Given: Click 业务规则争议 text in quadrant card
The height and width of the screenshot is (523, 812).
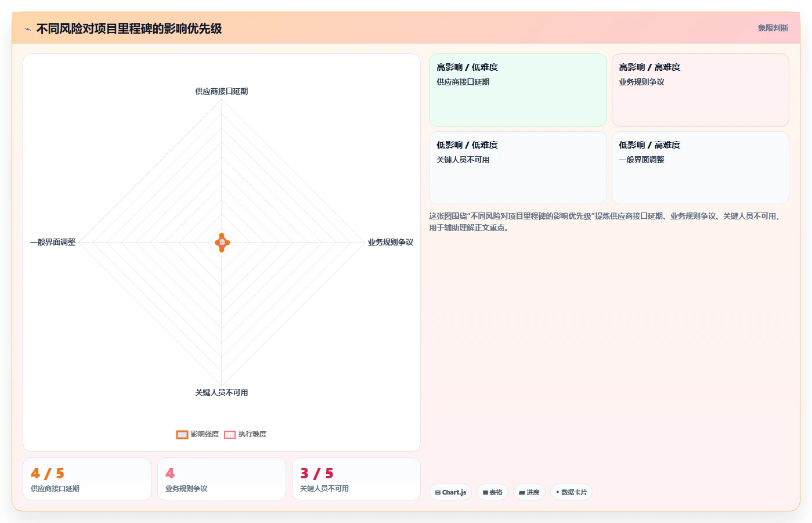Looking at the screenshot, I should 641,82.
